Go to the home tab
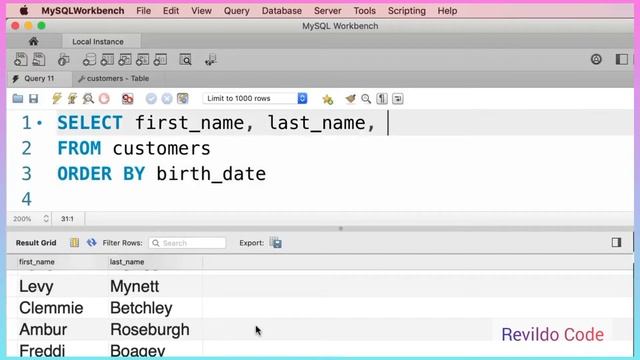The image size is (640, 360). coord(33,42)
